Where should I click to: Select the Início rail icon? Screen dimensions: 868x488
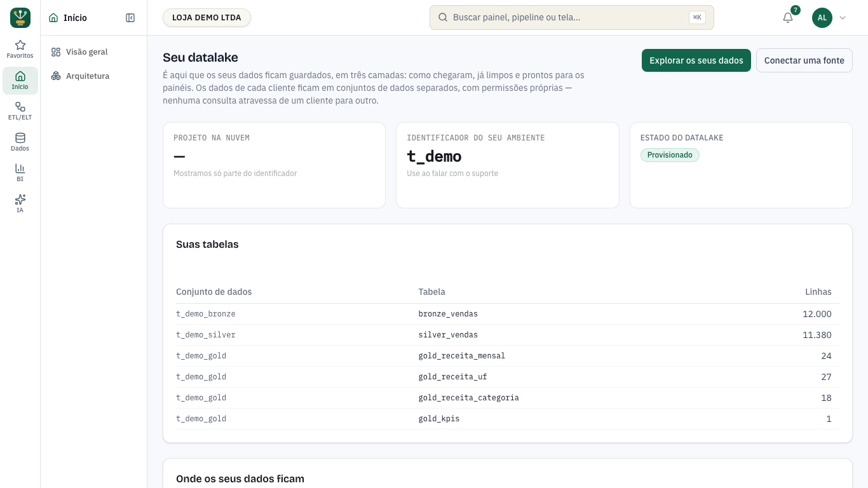20,80
